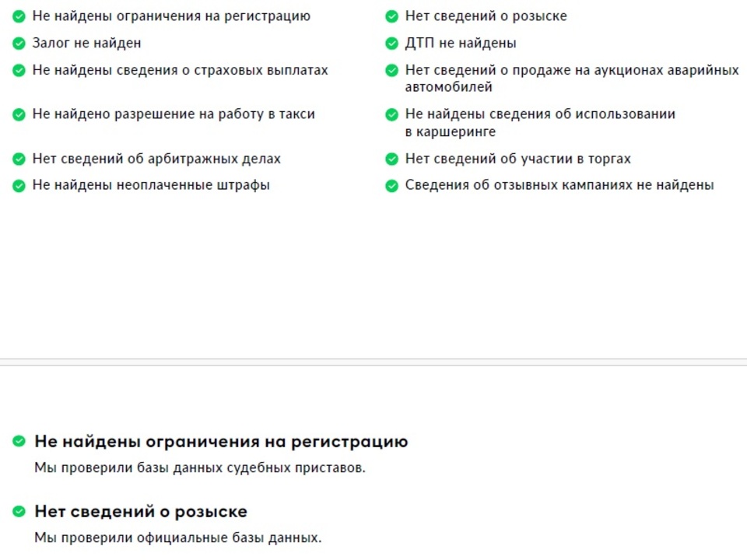This screenshot has height=560, width=747.
Task: Click text "Мы проверили базы данных судебных приставов."
Action: (x=200, y=467)
